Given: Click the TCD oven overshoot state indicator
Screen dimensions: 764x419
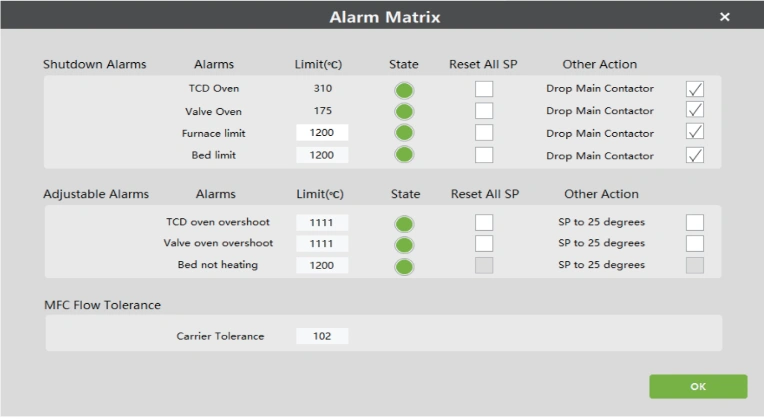Looking at the screenshot, I should pos(405,223).
